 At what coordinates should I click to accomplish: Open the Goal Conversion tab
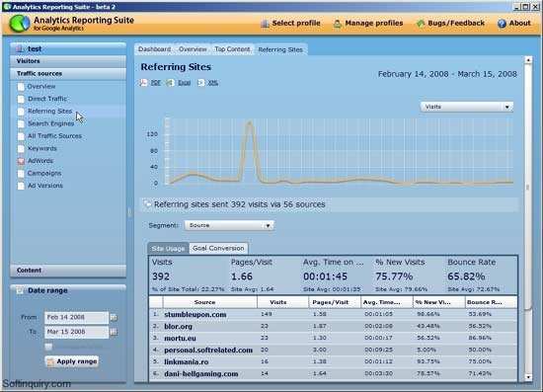click(x=218, y=248)
